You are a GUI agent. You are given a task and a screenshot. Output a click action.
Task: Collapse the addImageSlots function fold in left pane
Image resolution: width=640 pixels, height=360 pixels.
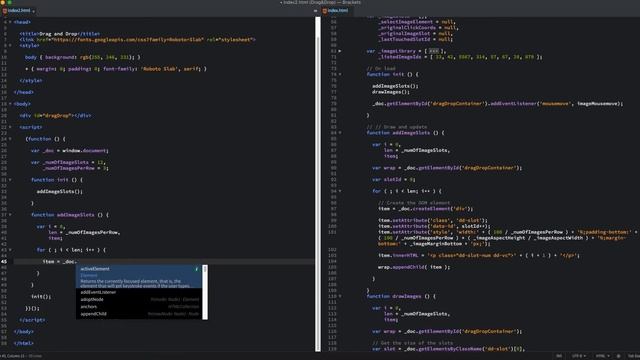point(10,215)
